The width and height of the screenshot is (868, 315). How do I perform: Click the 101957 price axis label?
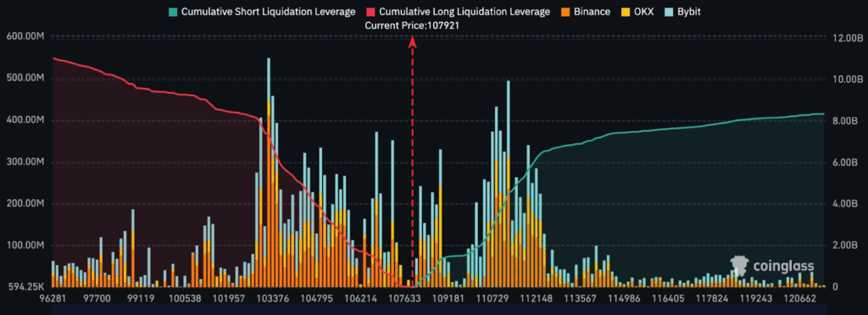point(229,298)
